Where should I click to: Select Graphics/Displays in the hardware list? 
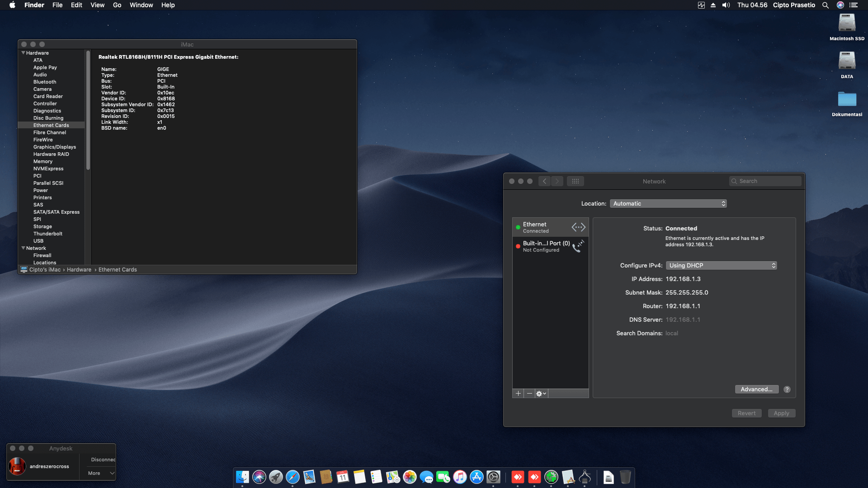coord(55,147)
